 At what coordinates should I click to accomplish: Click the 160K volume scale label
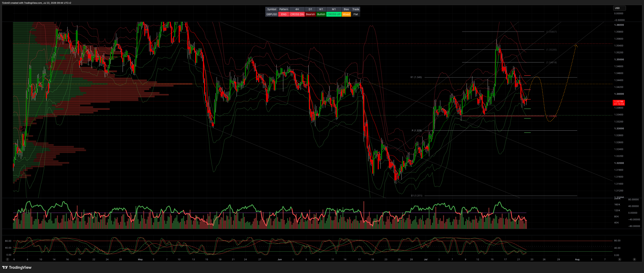coord(617,205)
